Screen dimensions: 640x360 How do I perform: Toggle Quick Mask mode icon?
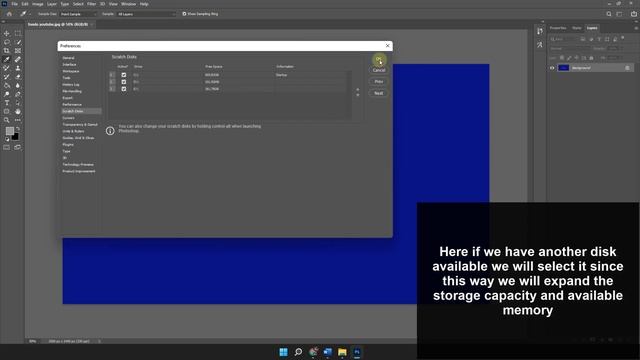(7, 147)
